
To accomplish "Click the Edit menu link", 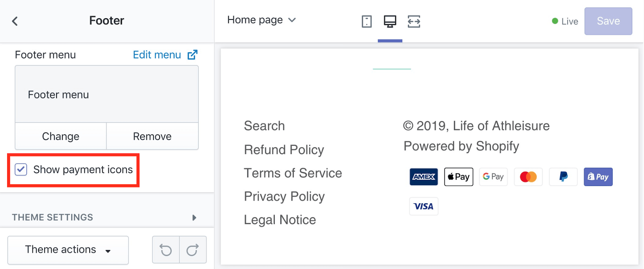I will pyautogui.click(x=157, y=55).
